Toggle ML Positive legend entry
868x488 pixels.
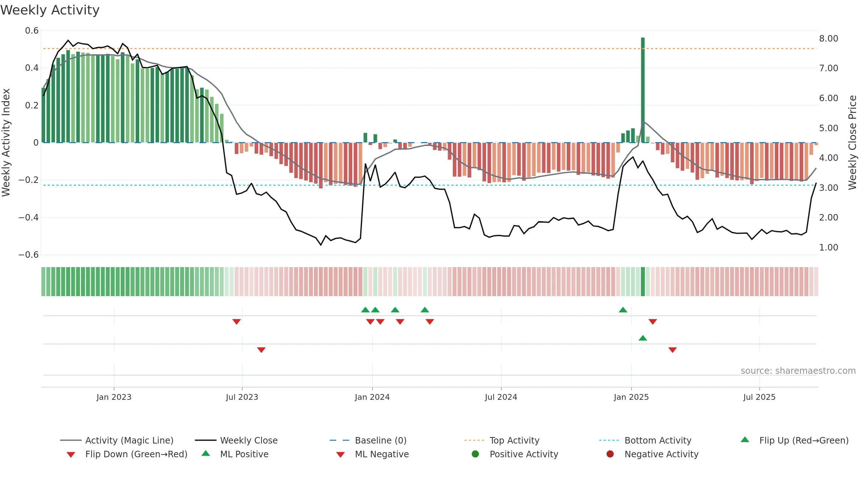pyautogui.click(x=235, y=454)
